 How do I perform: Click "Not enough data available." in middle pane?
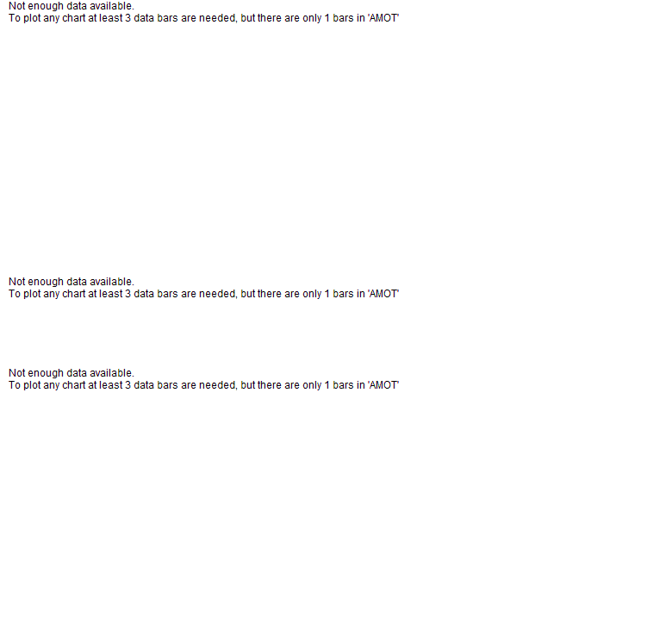(x=72, y=282)
